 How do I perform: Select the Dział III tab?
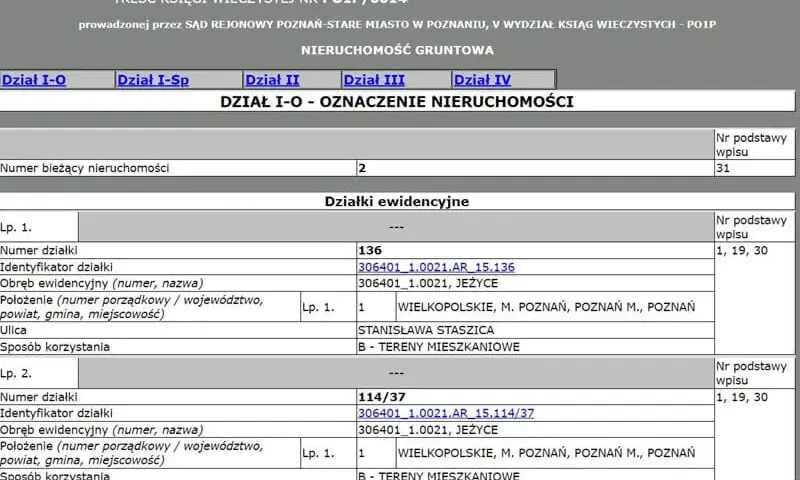coord(374,80)
